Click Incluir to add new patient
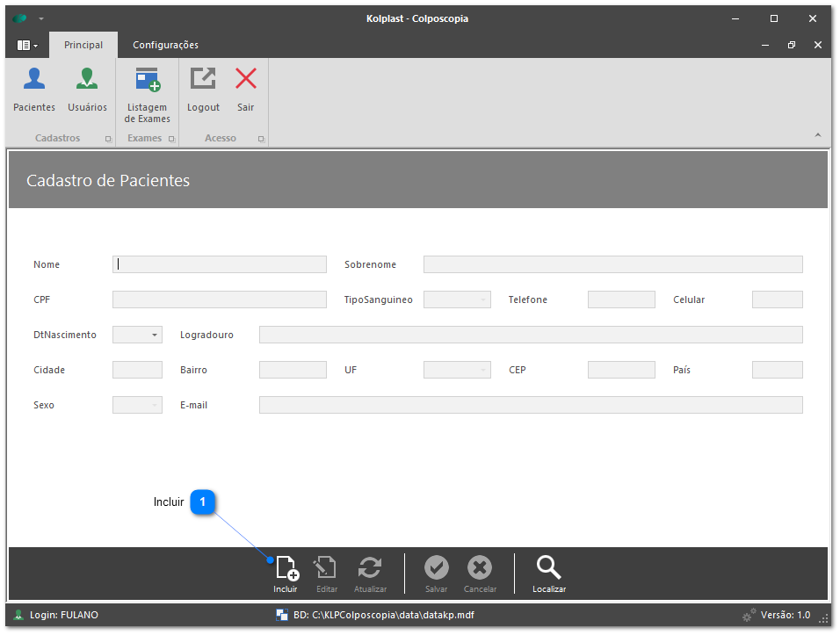Image resolution: width=840 pixels, height=635 pixels. click(x=286, y=573)
